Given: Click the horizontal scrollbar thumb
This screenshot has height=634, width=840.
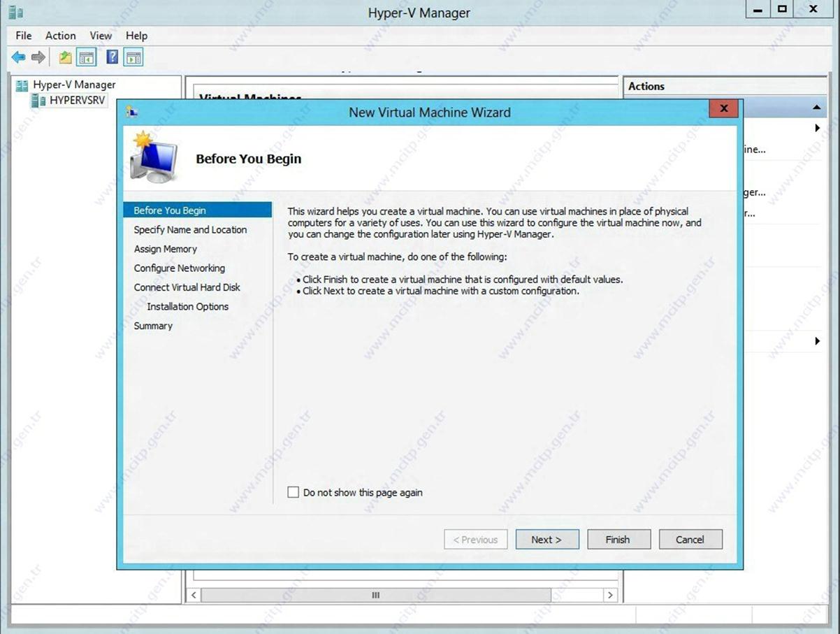Looking at the screenshot, I should point(376,595).
